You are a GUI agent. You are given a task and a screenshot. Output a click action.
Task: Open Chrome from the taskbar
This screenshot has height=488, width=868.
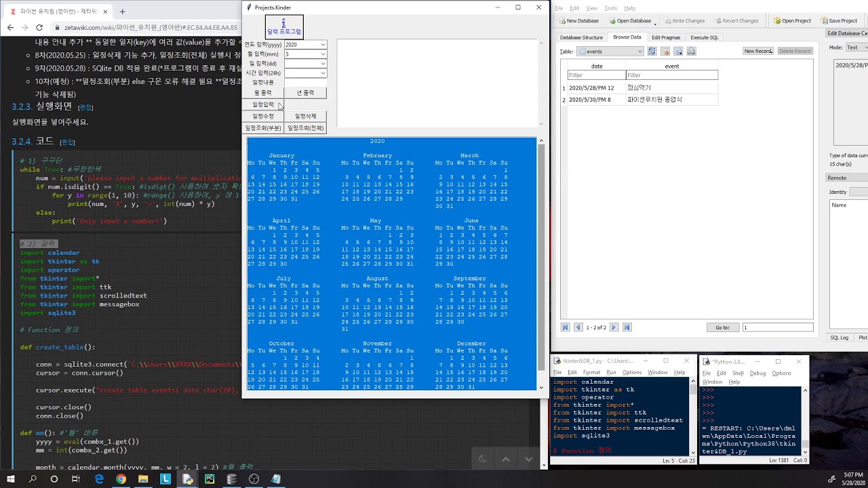tap(121, 479)
